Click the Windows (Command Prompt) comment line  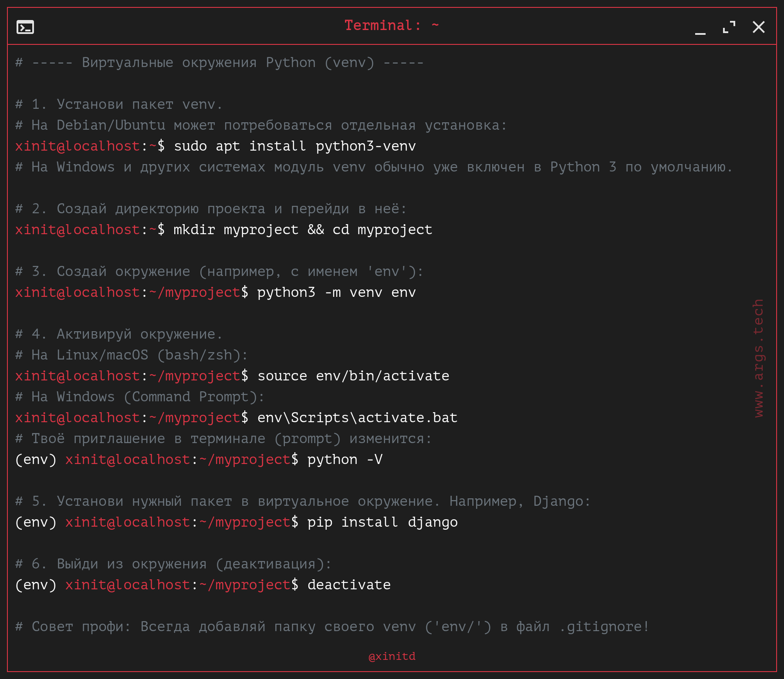(x=139, y=397)
